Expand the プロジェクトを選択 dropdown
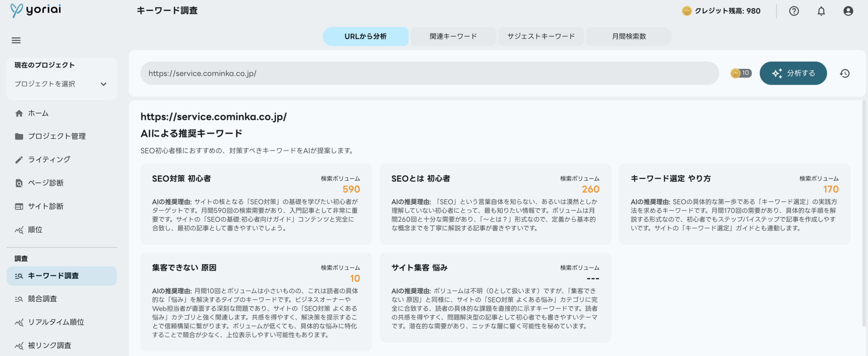868x356 pixels. [x=61, y=84]
